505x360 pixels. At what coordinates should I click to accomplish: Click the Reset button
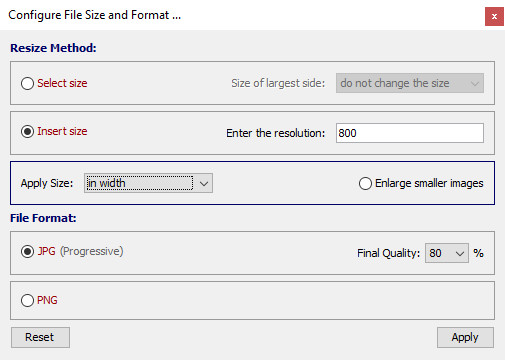coord(40,337)
